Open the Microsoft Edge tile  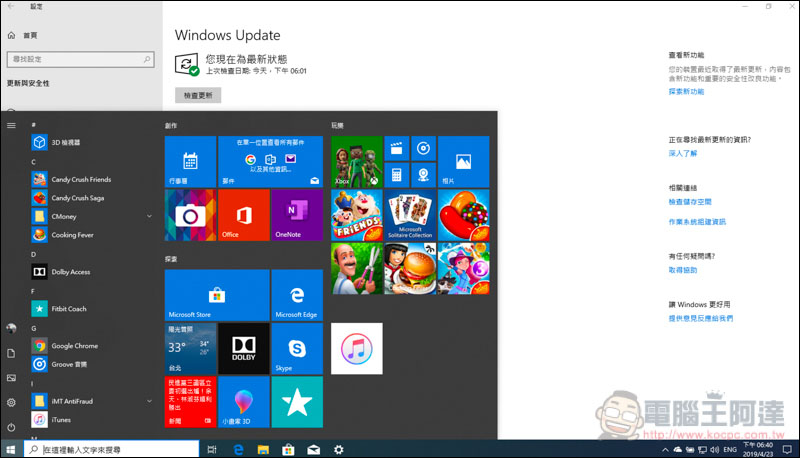coord(297,295)
